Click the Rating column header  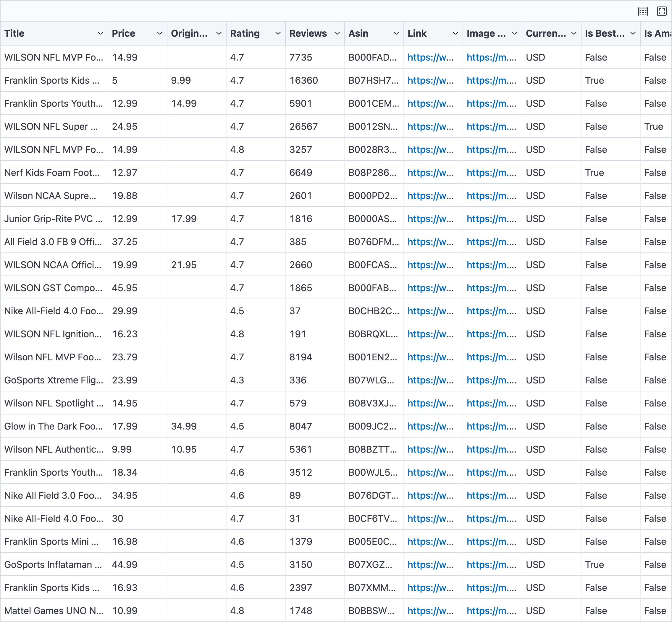pyautogui.click(x=245, y=33)
